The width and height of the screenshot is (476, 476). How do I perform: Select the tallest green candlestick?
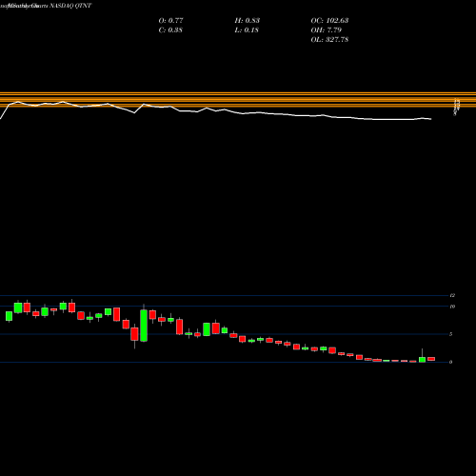point(144,326)
